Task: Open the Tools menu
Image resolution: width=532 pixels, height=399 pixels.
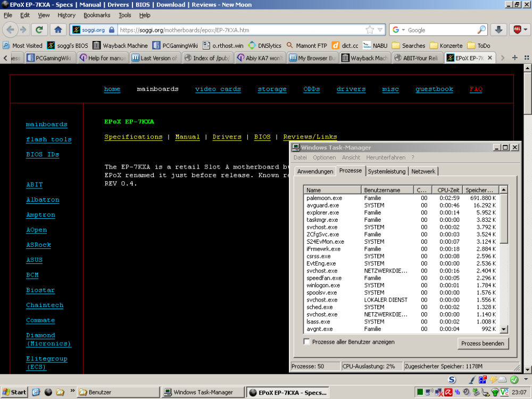Action: click(x=124, y=15)
